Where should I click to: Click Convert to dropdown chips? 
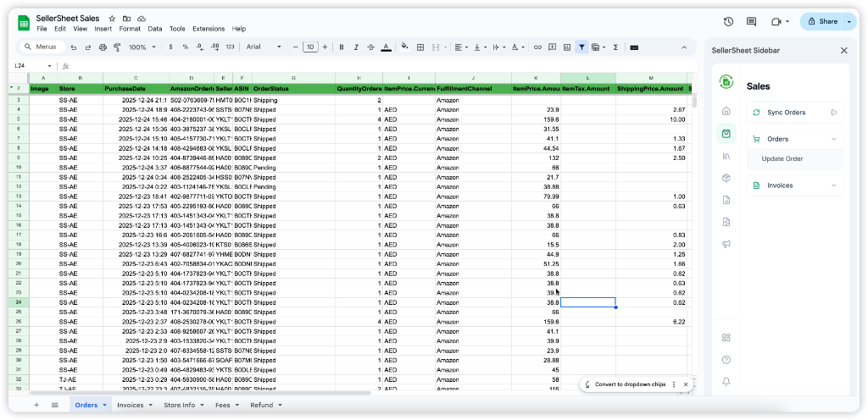(x=630, y=384)
